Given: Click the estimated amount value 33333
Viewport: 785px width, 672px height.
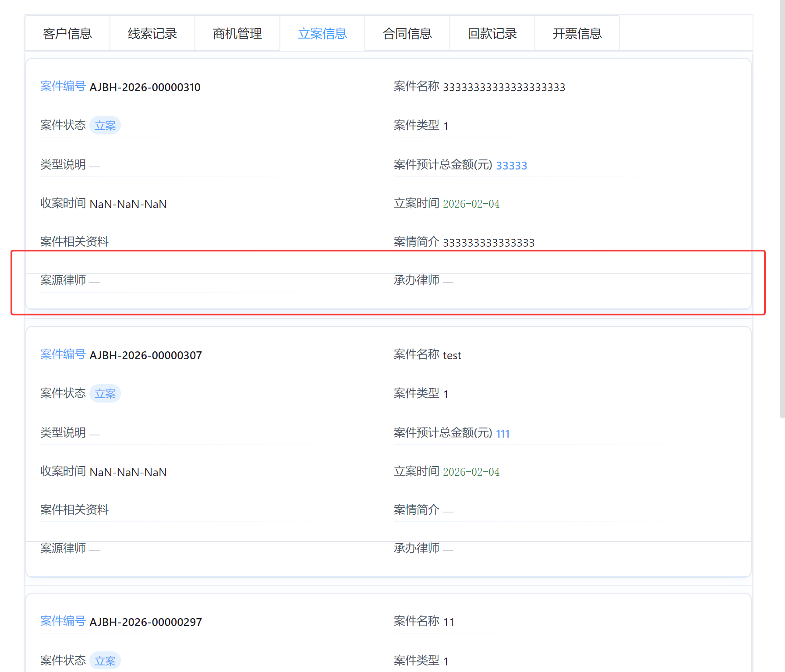Looking at the screenshot, I should point(511,166).
